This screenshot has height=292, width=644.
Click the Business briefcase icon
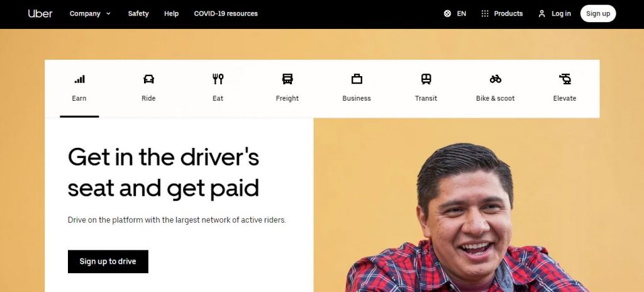coord(357,79)
